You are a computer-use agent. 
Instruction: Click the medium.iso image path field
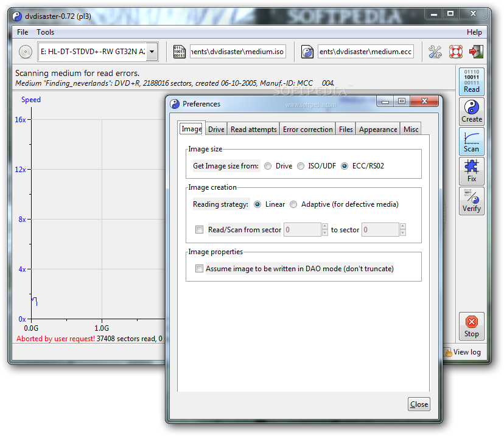pyautogui.click(x=237, y=52)
